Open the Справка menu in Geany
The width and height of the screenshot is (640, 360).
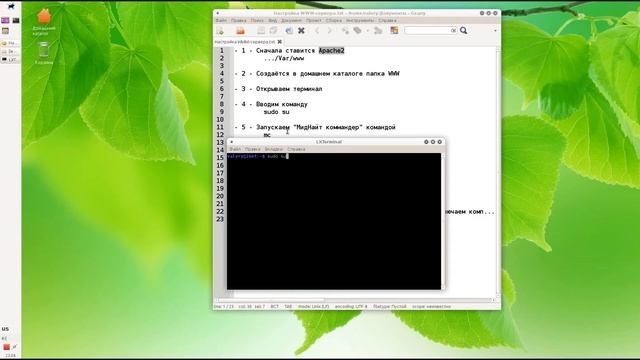click(387, 20)
